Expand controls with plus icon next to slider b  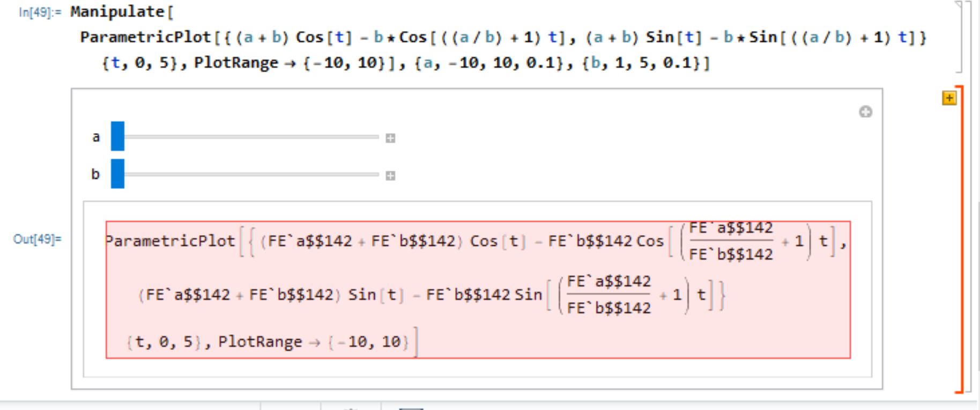(390, 176)
